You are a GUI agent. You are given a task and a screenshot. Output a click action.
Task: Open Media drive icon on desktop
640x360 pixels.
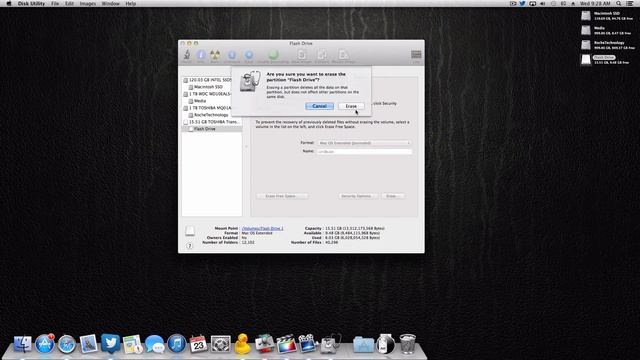point(586,31)
